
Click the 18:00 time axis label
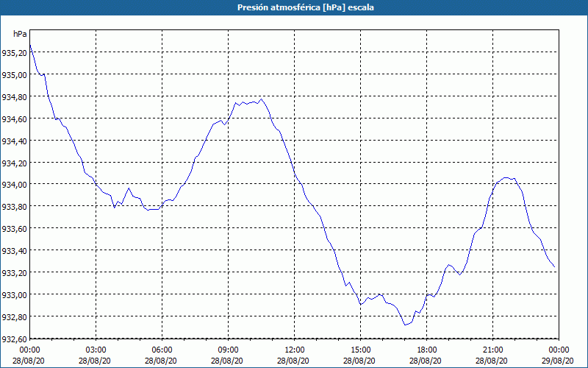(427, 350)
